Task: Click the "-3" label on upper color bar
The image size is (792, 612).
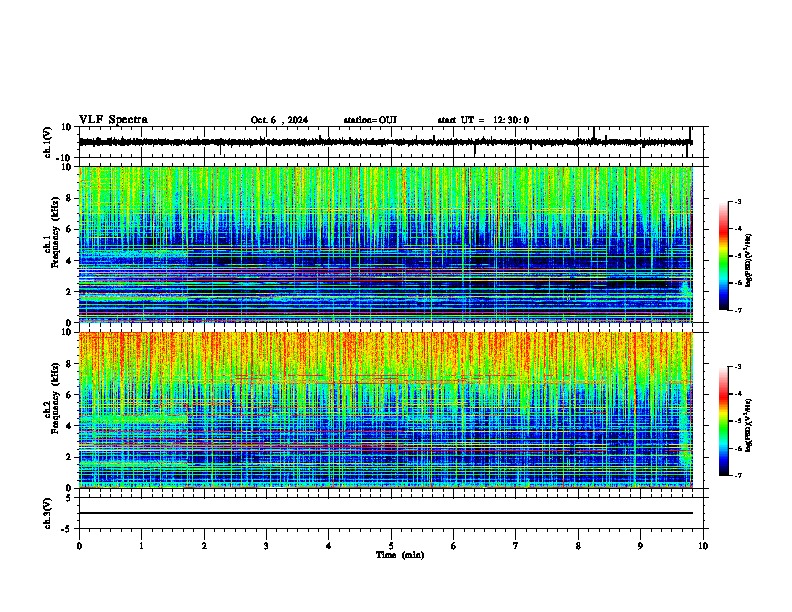Action: (738, 201)
